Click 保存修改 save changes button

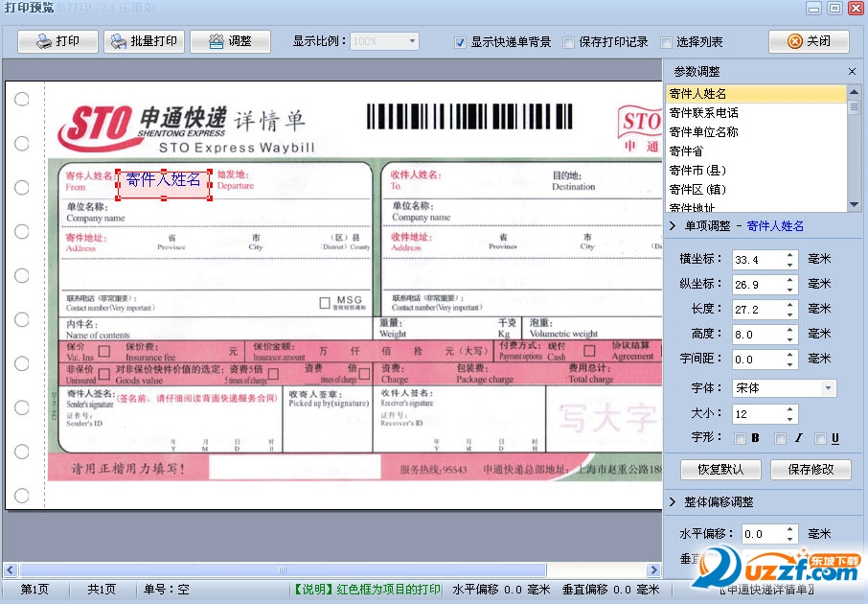click(811, 470)
